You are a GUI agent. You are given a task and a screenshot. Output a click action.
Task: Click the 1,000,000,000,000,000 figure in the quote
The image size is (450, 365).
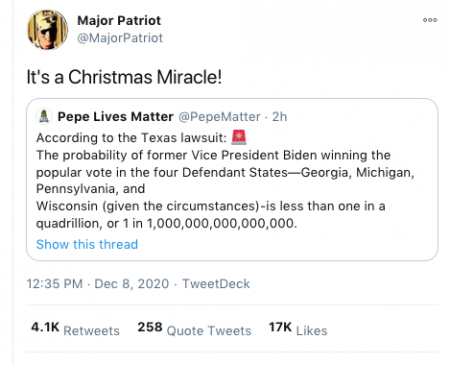click(222, 223)
